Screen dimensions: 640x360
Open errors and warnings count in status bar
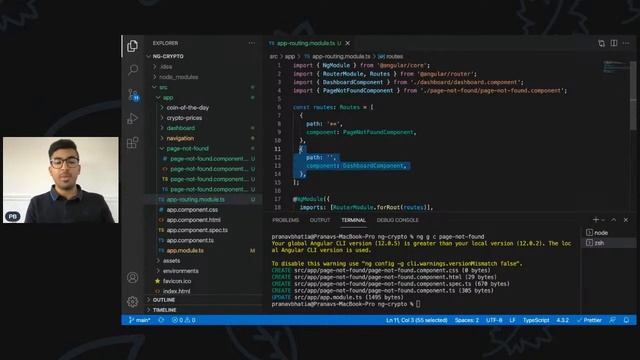pyautogui.click(x=184, y=320)
